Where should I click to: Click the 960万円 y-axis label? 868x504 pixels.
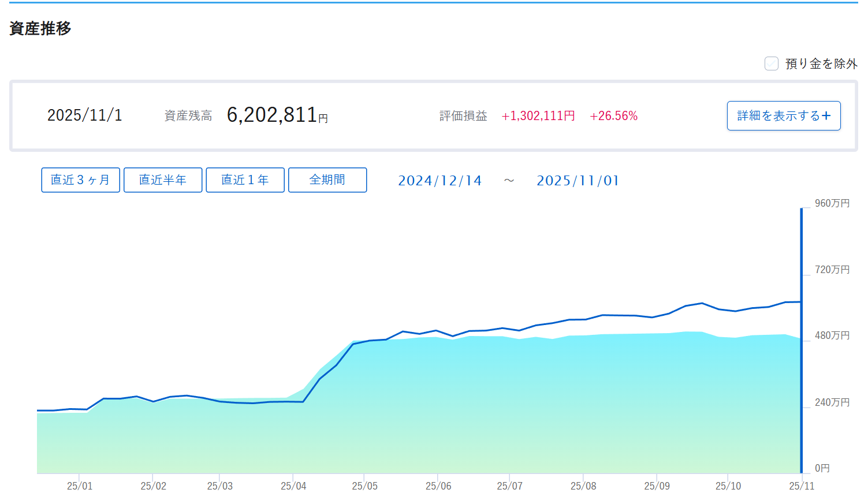(x=832, y=203)
